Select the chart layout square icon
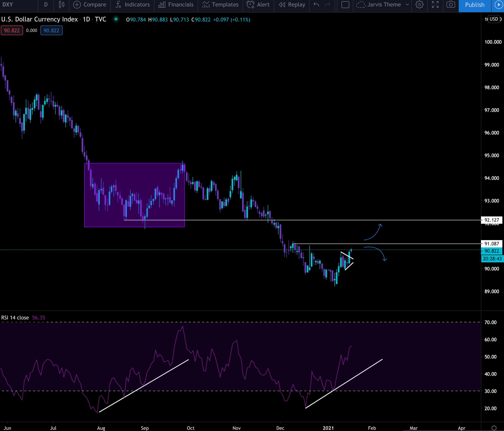Viewport: 504px width, 431px height. (345, 5)
